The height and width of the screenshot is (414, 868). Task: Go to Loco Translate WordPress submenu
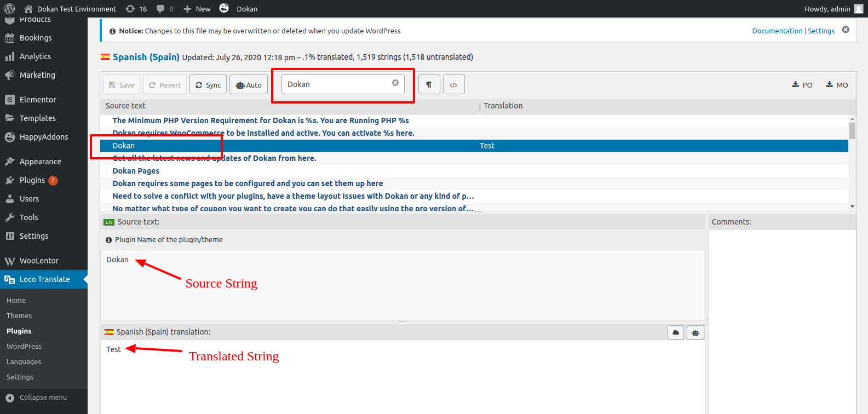[x=24, y=347]
